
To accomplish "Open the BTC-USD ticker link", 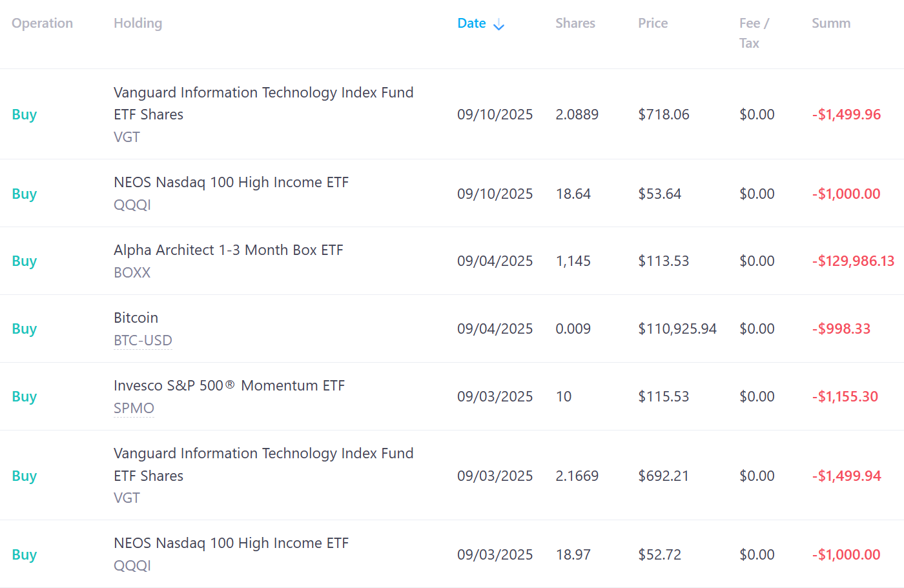I will click(143, 340).
